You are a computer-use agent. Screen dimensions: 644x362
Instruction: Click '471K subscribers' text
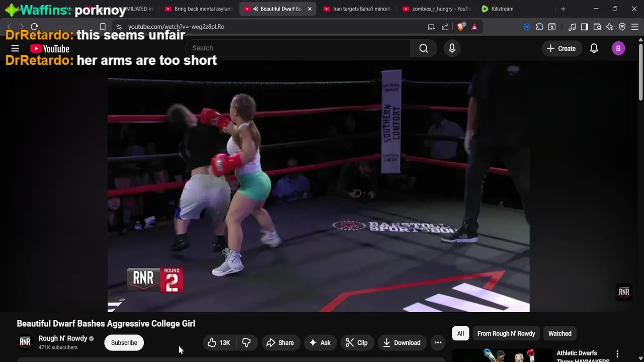tap(58, 347)
